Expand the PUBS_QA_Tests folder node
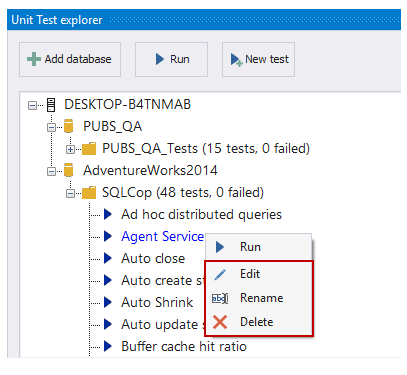The image size is (407, 375). (70, 150)
